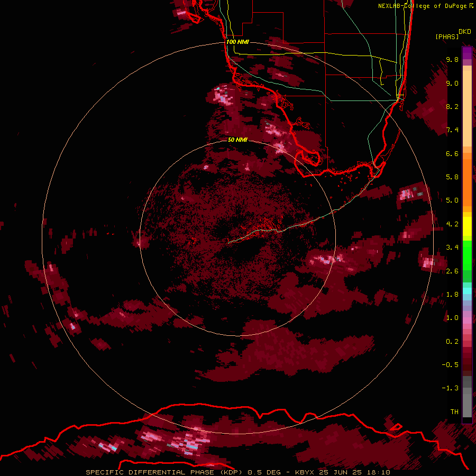Viewport: 476px width, 476px height.
Task: Click the Specific Differential Phase (KDP) title text
Action: [x=164, y=472]
